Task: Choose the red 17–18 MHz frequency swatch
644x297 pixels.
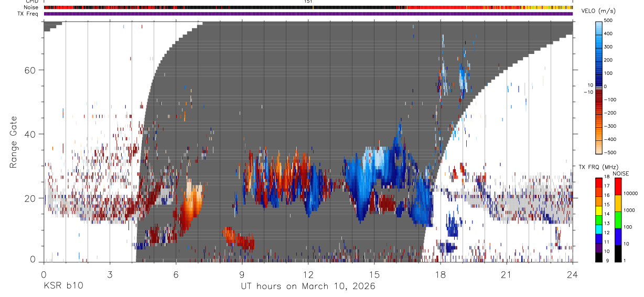Action: (x=599, y=182)
